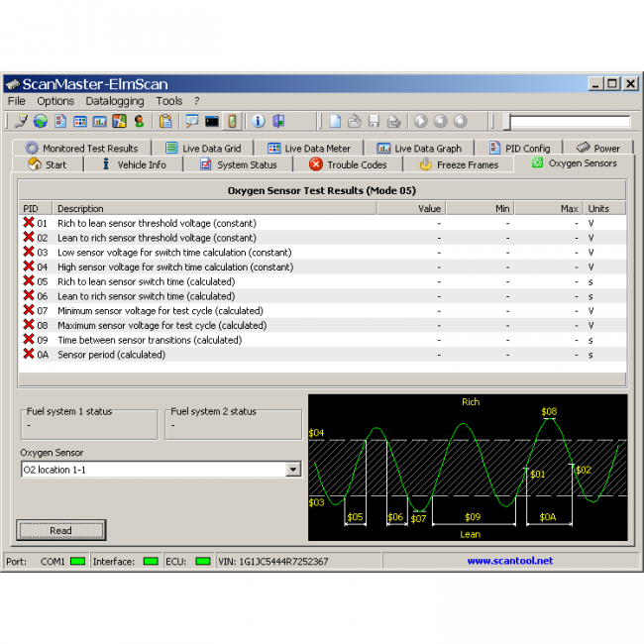Click the Units column header
Screen dimensions: 644x644
click(605, 208)
